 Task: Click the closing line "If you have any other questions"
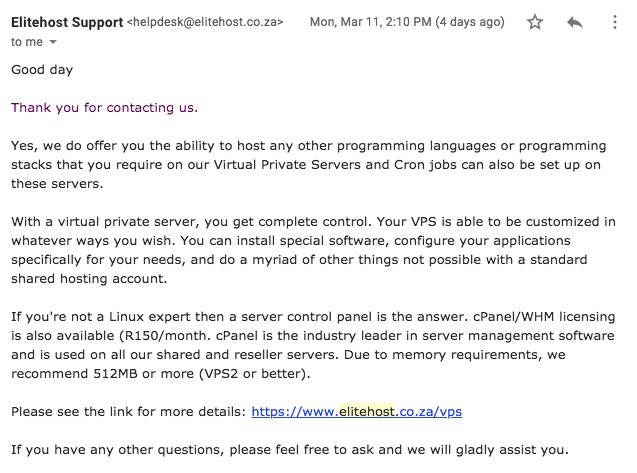click(x=290, y=450)
